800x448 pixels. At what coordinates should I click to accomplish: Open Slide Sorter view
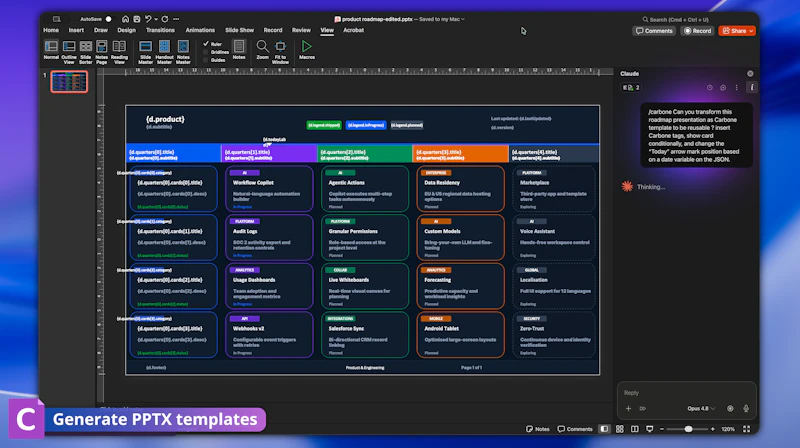[86, 52]
